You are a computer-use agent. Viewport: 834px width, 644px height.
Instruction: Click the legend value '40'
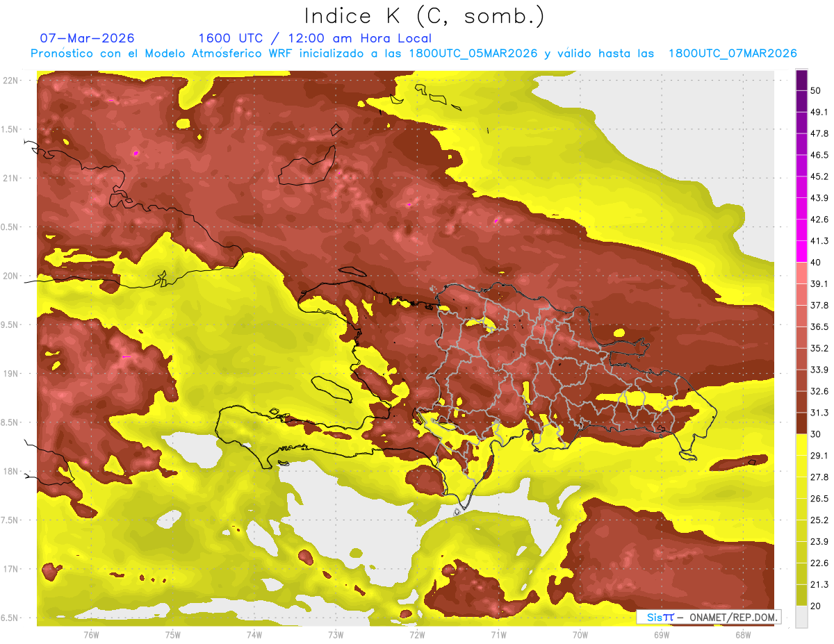816,263
